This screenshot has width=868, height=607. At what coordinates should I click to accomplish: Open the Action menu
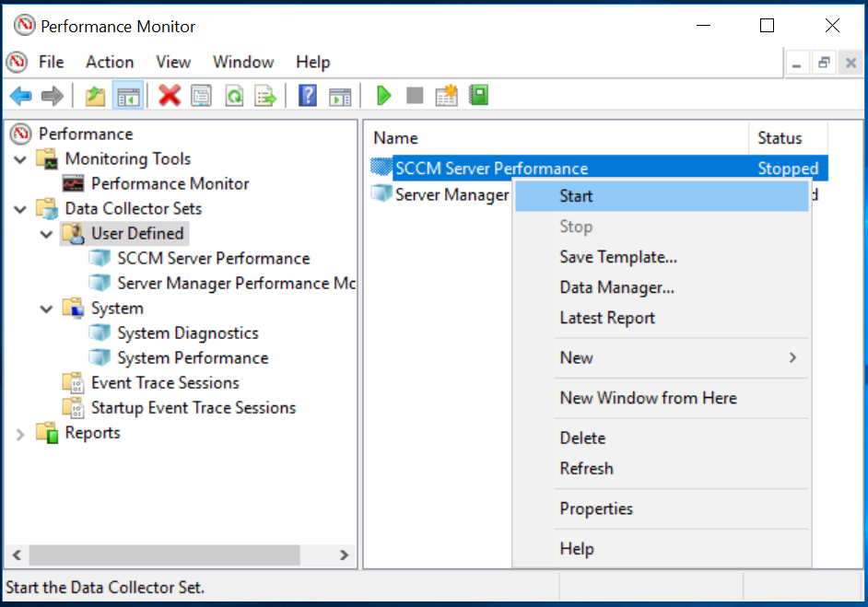[x=110, y=62]
